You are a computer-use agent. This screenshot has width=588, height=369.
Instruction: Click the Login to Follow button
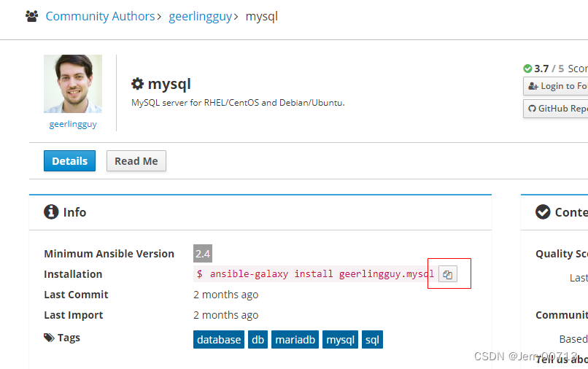point(556,86)
